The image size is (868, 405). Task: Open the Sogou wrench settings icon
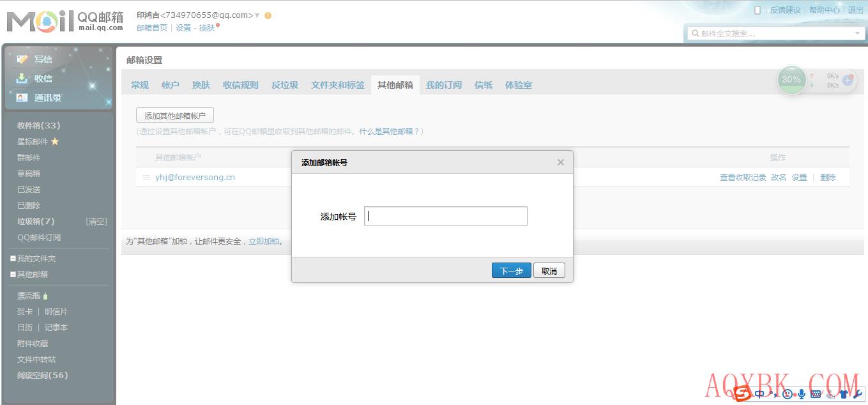pos(858,394)
